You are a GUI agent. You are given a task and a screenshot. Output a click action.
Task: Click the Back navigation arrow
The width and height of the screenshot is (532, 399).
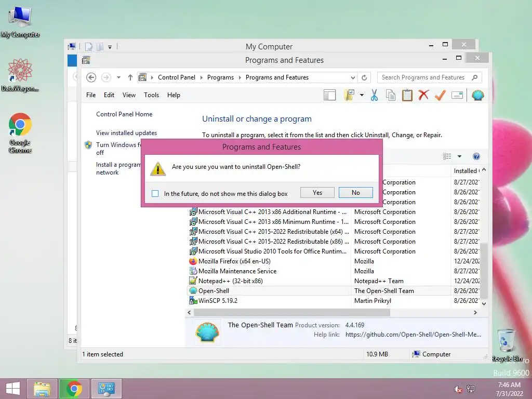point(91,77)
